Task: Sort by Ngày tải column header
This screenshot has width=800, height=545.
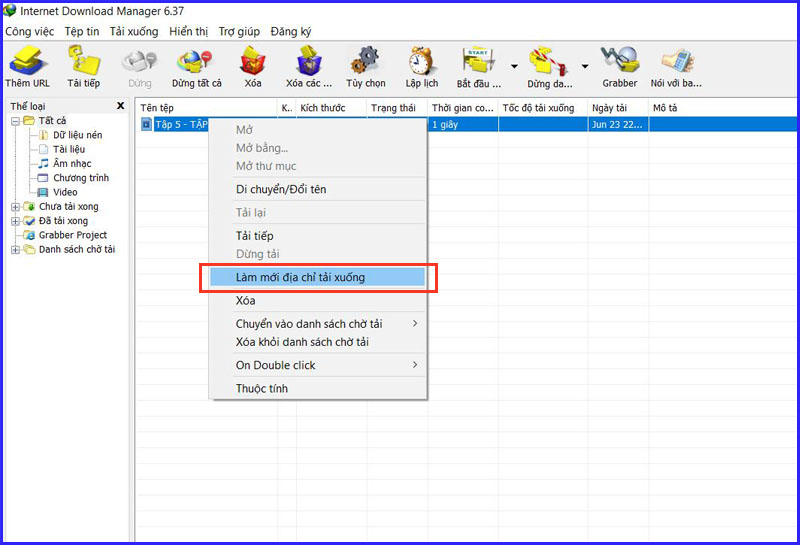Action: point(618,108)
